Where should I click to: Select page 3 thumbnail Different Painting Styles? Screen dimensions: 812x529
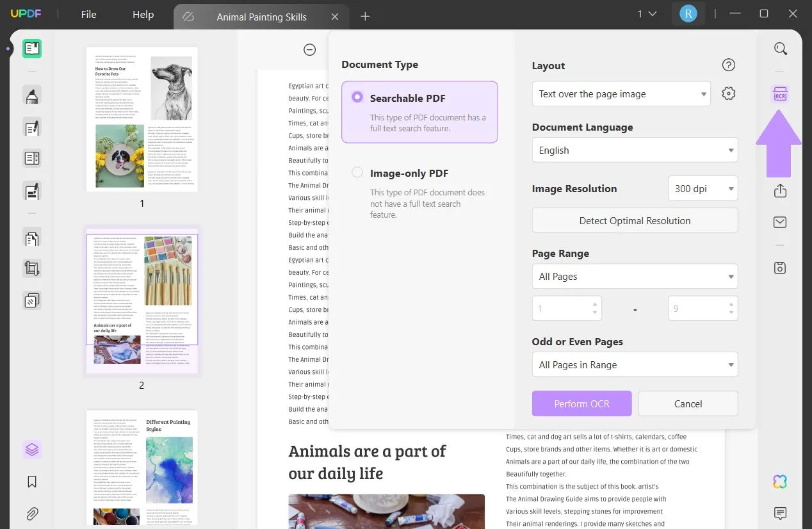coord(142,469)
